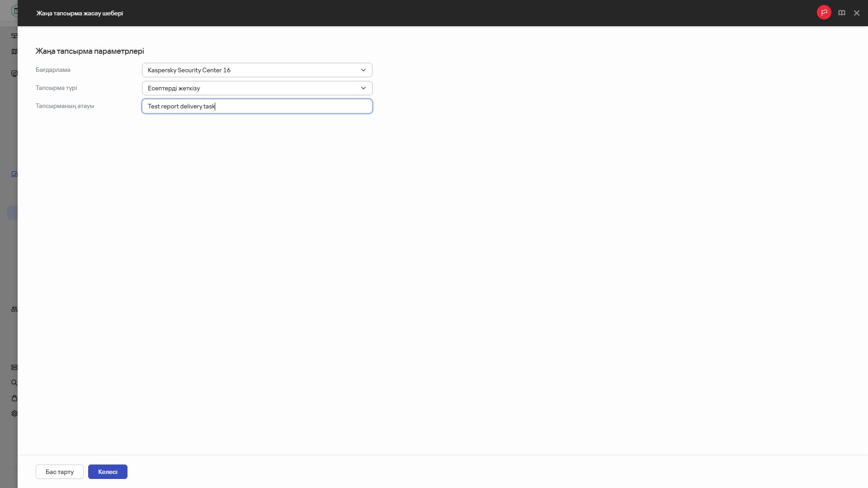
Task: Click the red feedback flag icon
Action: 824,12
